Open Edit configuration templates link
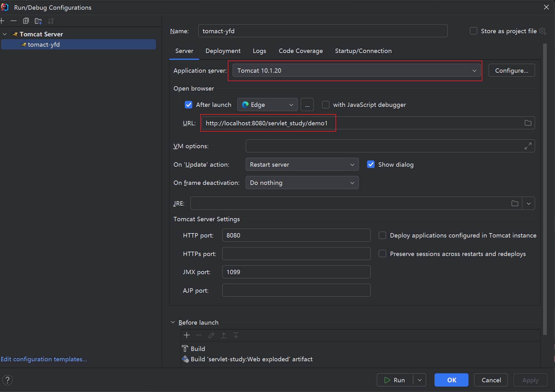Image resolution: width=555 pixels, height=392 pixels. (44, 359)
